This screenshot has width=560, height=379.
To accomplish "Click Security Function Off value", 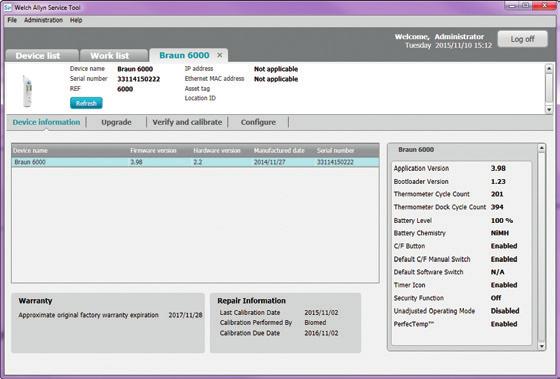I will [496, 298].
